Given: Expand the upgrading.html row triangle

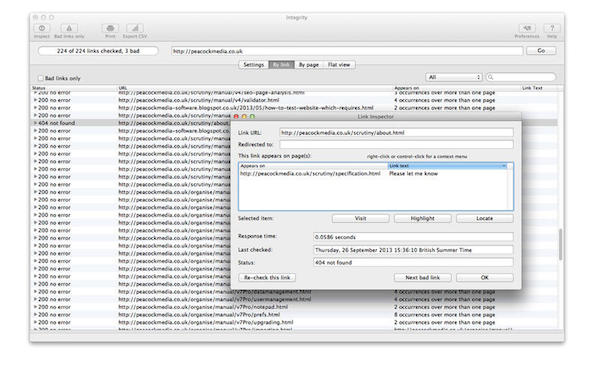Looking at the screenshot, I should tap(35, 322).
